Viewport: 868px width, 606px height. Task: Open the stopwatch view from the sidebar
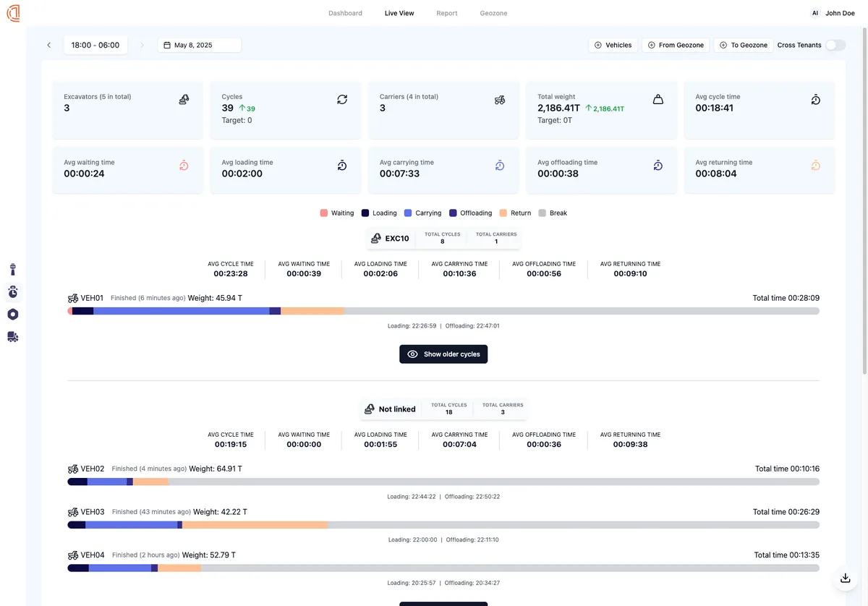click(x=12, y=291)
